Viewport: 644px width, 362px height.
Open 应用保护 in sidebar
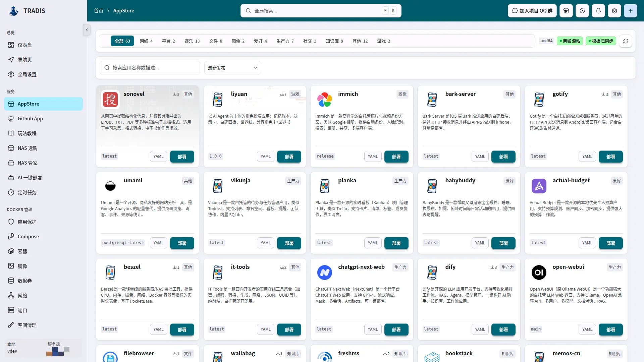[43, 222]
